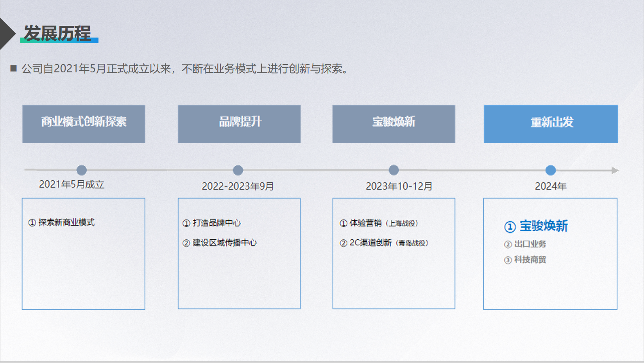Screen dimensions: 644x363
Task: Select the item ① 打造品牌中心
Action: coord(211,223)
